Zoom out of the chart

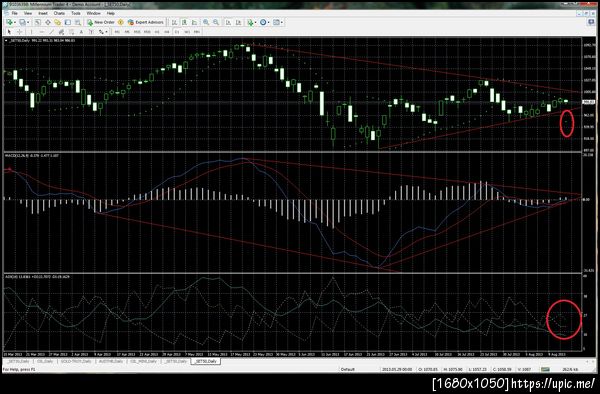[x=216, y=22]
